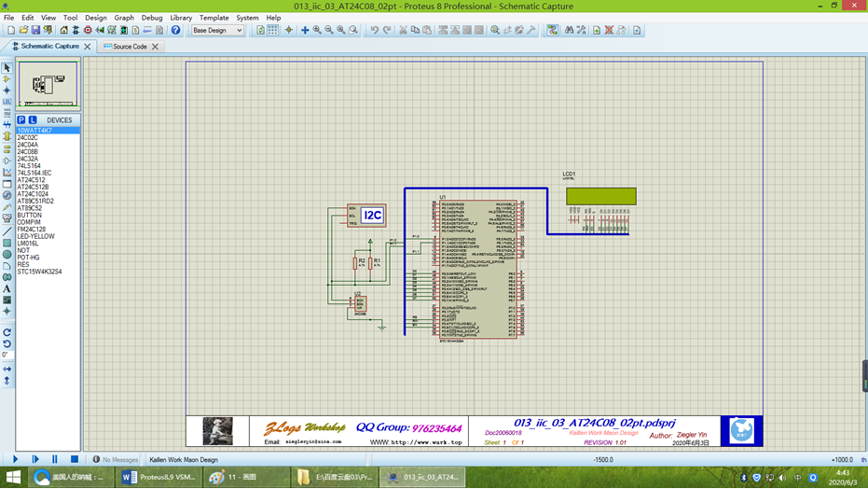
Task: Select the 2D Graphics Circle tool
Action: (7, 254)
